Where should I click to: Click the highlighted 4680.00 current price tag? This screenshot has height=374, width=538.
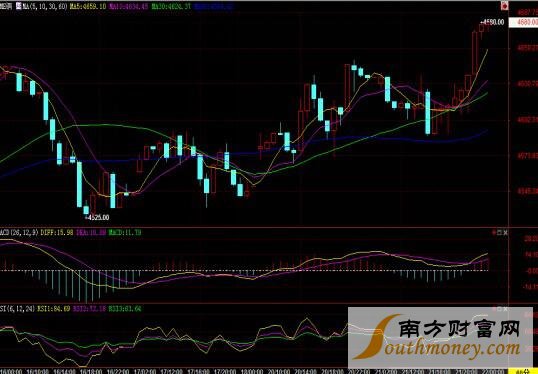tap(523, 23)
